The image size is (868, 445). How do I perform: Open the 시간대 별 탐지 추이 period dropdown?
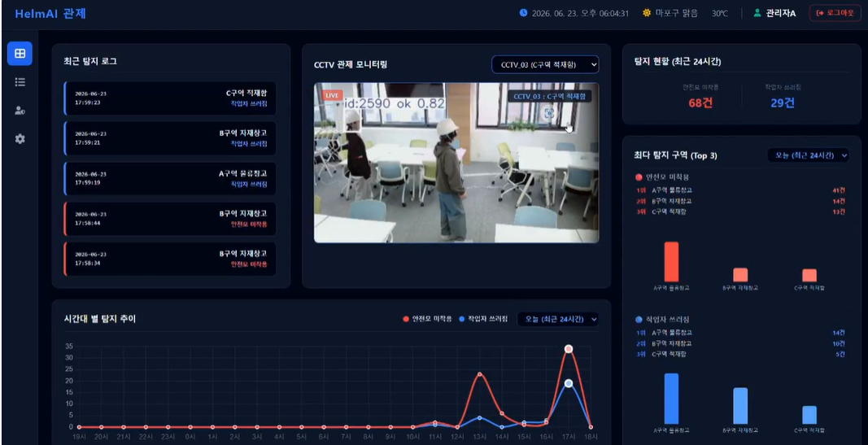point(557,319)
